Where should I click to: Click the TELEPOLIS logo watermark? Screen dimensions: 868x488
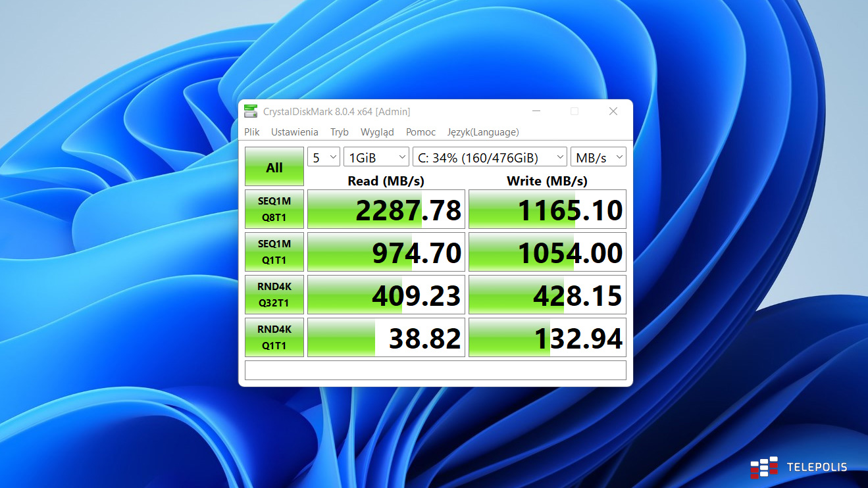799,468
